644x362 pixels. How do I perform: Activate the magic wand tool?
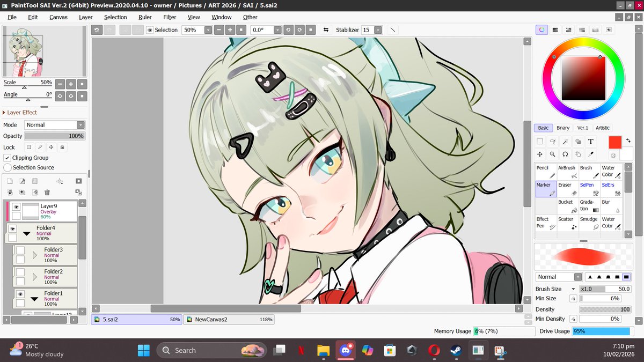click(565, 142)
